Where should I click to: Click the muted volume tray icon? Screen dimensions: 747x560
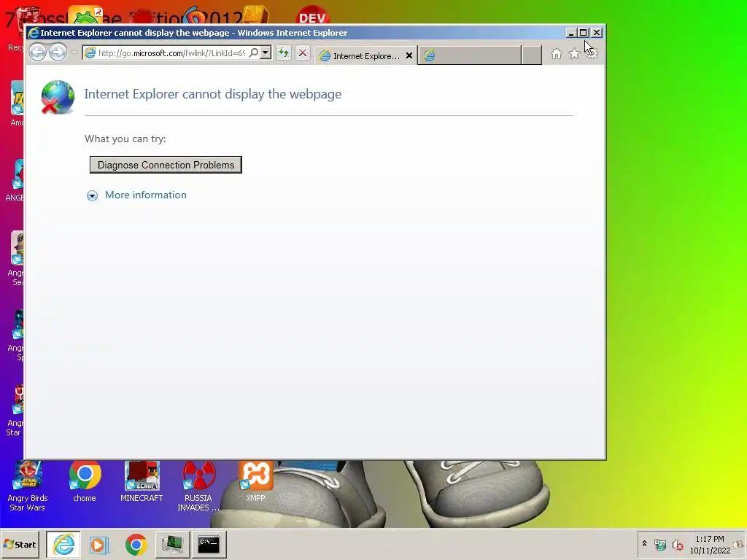tap(677, 544)
